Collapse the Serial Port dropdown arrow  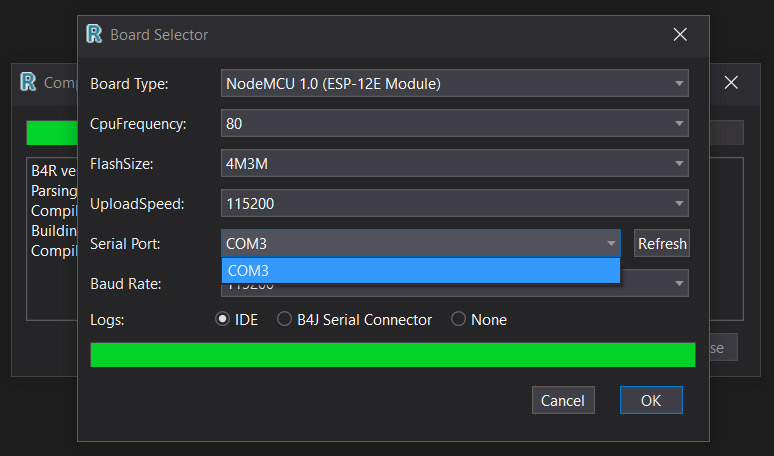click(x=610, y=243)
